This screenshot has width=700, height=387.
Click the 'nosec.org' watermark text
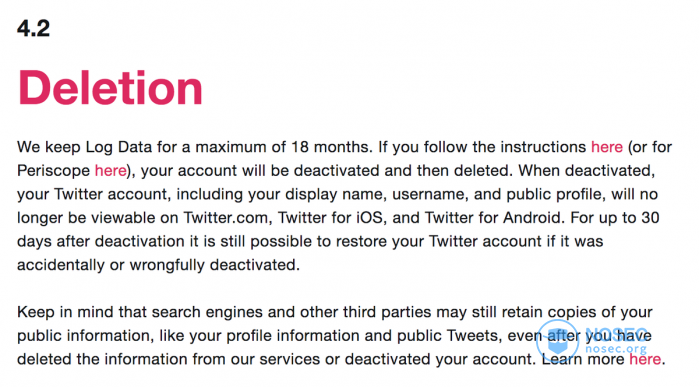(x=616, y=349)
